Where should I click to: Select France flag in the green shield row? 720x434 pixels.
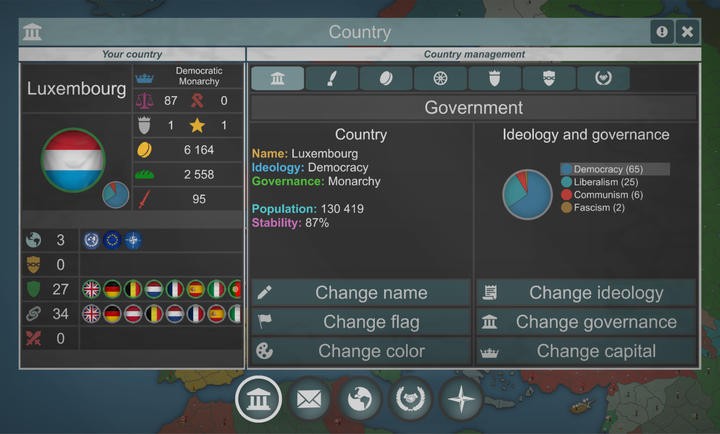coord(174,289)
